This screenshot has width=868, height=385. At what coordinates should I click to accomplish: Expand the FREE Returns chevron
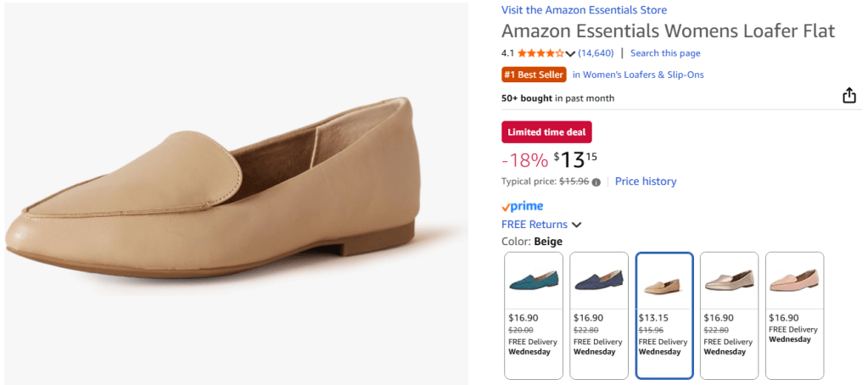tap(577, 225)
